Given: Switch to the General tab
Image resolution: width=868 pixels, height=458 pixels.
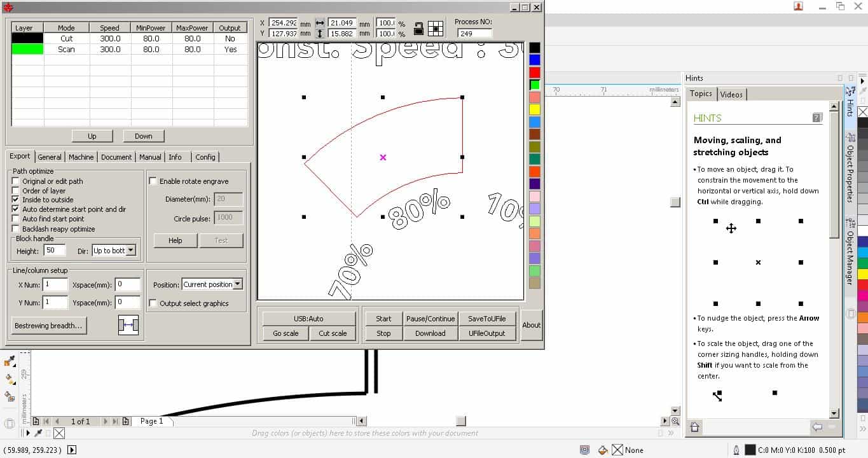Looking at the screenshot, I should [50, 157].
